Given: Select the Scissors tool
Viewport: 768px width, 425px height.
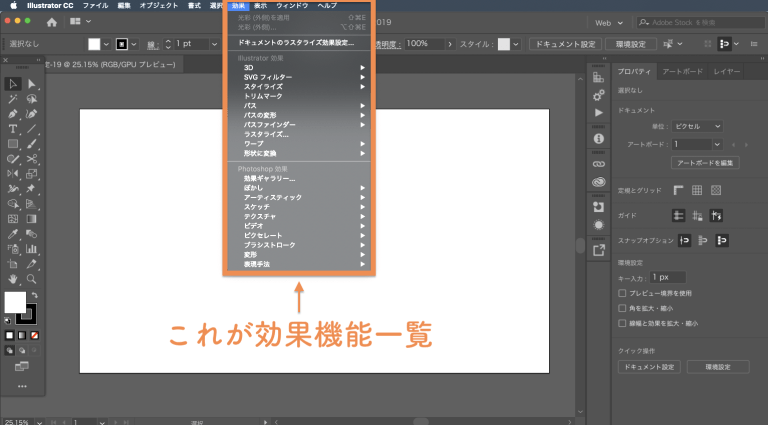Looking at the screenshot, I should pos(31,159).
